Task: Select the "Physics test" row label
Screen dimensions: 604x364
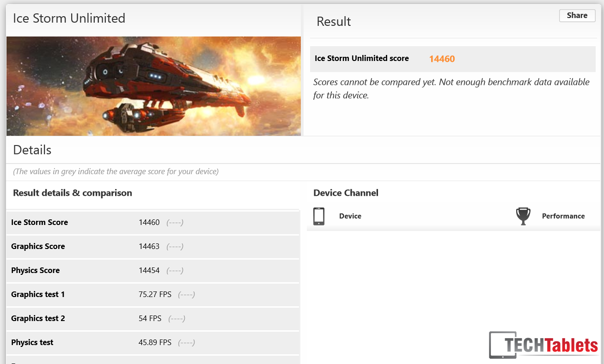Action: (x=32, y=342)
